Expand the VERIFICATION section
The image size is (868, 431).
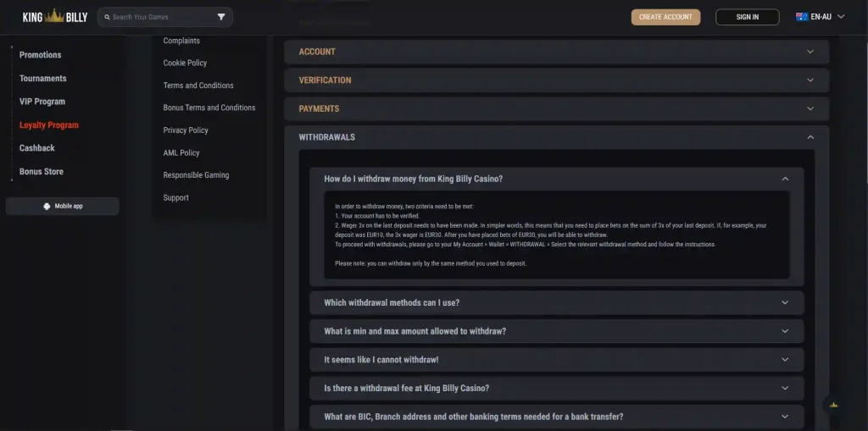click(556, 80)
